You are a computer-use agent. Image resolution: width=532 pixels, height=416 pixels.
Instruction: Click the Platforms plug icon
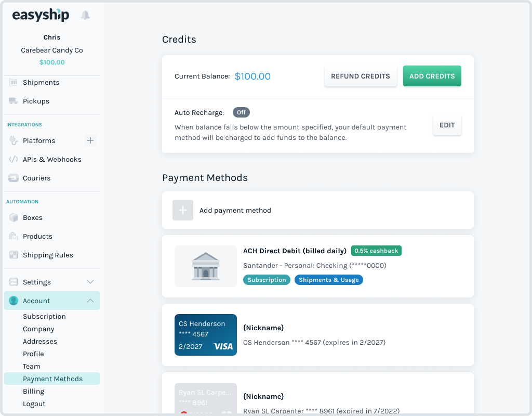[14, 140]
